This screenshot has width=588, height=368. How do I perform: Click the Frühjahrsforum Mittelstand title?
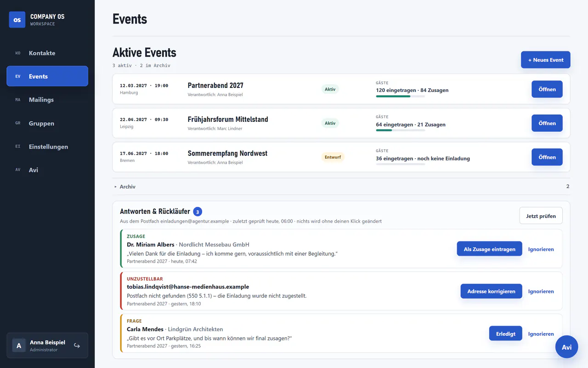[228, 120]
